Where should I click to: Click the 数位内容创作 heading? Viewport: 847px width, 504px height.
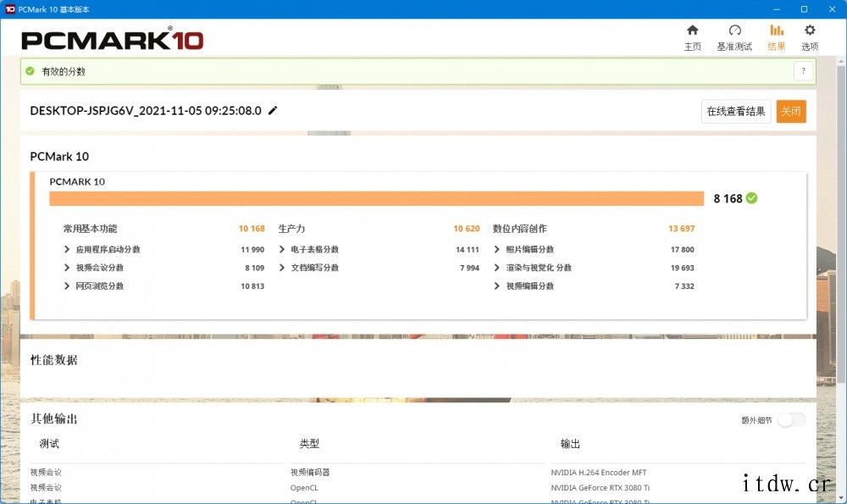click(x=520, y=229)
